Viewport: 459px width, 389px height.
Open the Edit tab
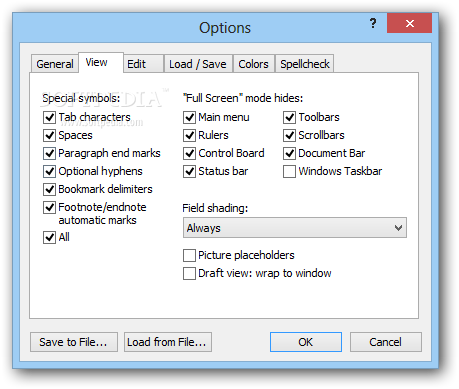[143, 64]
